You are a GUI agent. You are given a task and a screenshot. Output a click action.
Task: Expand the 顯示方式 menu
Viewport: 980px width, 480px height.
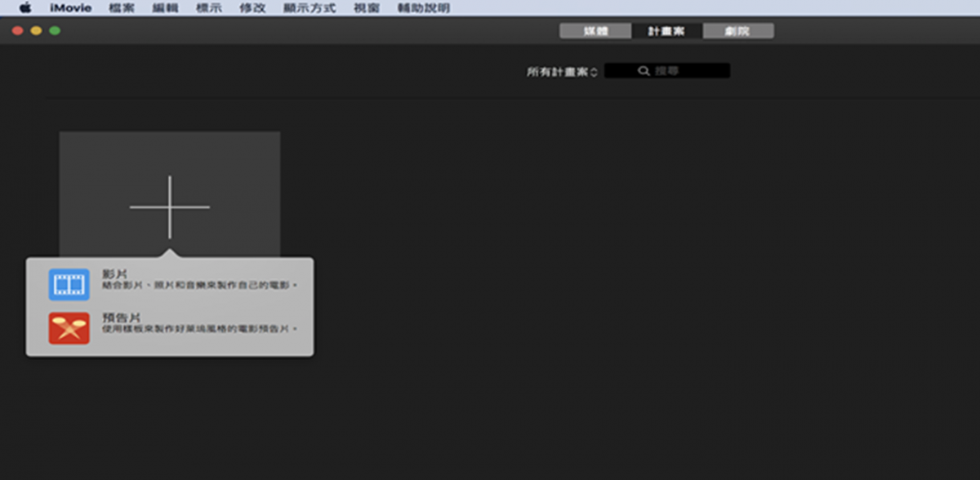coord(309,8)
